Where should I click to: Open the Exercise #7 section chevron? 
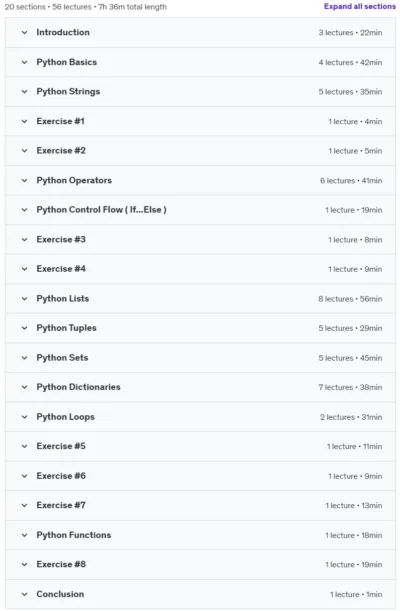pyautogui.click(x=24, y=505)
